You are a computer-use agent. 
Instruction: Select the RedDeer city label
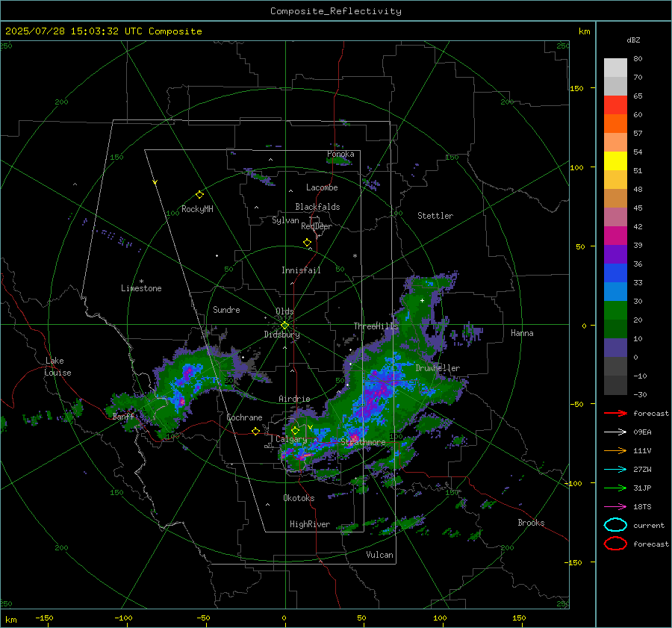point(317,226)
